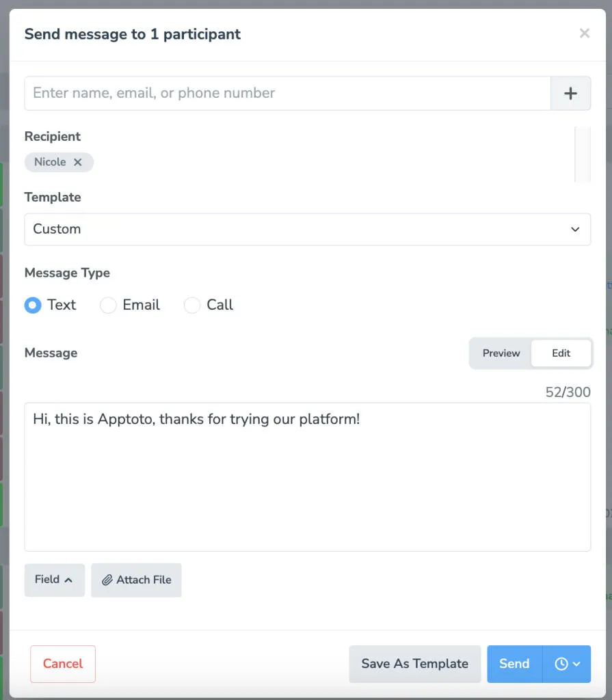The height and width of the screenshot is (700, 612).
Task: Click the clock icon to schedule the message
Action: (561, 664)
